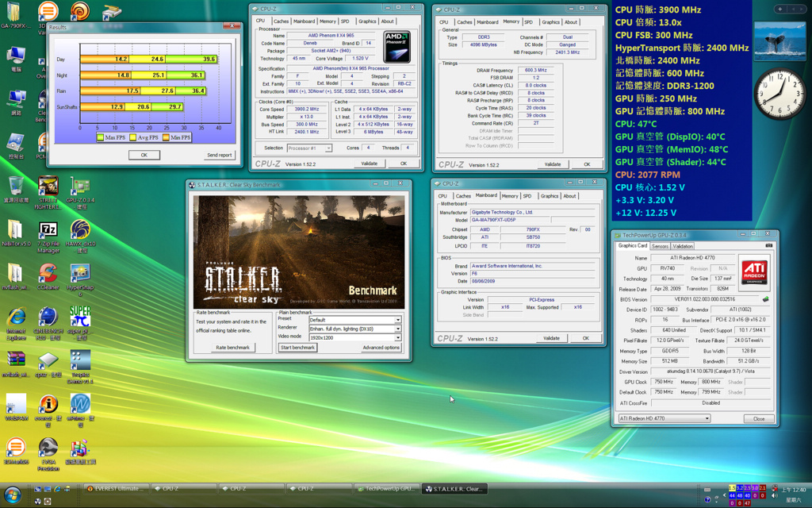Click the Internet Explorer quick launch icon
This screenshot has width=812, height=508.
(x=57, y=489)
